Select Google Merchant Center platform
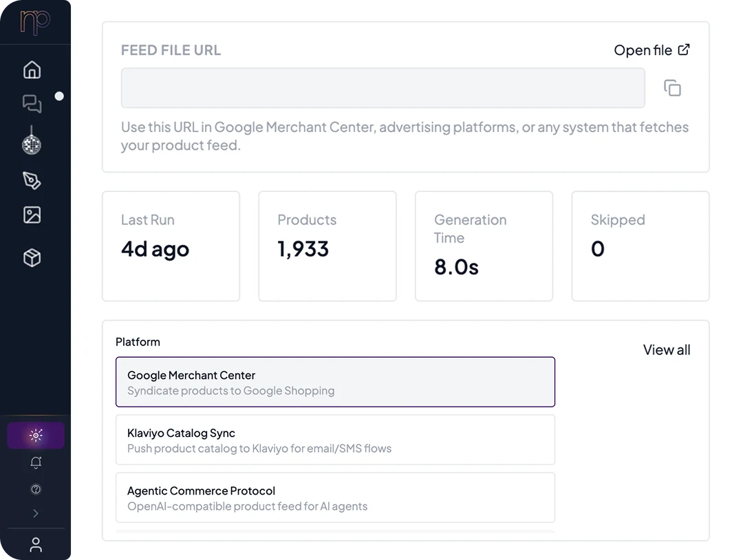Screen dimensions: 743x560 (x=336, y=382)
